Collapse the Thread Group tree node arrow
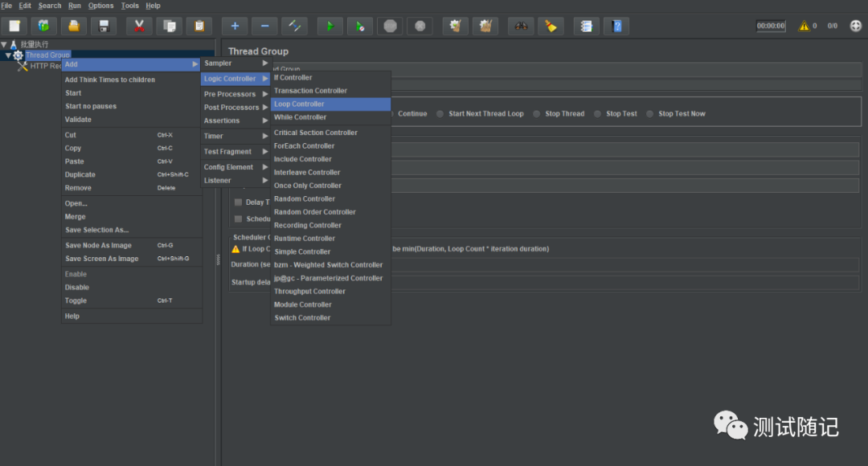The height and width of the screenshot is (466, 868). click(x=8, y=55)
